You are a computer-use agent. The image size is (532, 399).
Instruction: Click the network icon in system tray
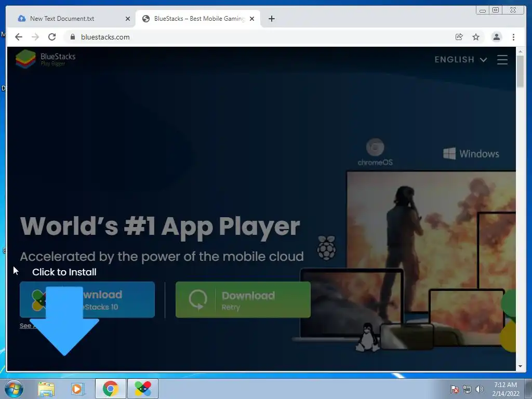467,389
